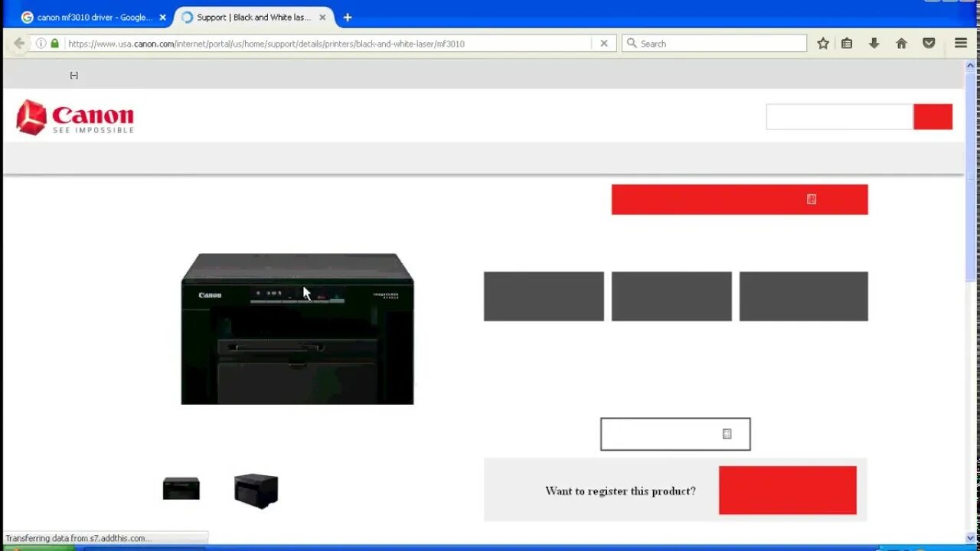Viewport: 980px width, 551px height.
Task: Click the wide red banner button above product
Action: (740, 199)
